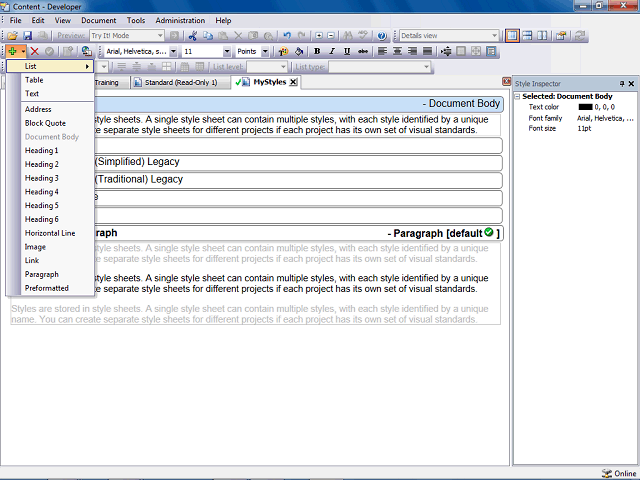
Task: Toggle the highlighted single-pane layout button
Action: pos(512,36)
